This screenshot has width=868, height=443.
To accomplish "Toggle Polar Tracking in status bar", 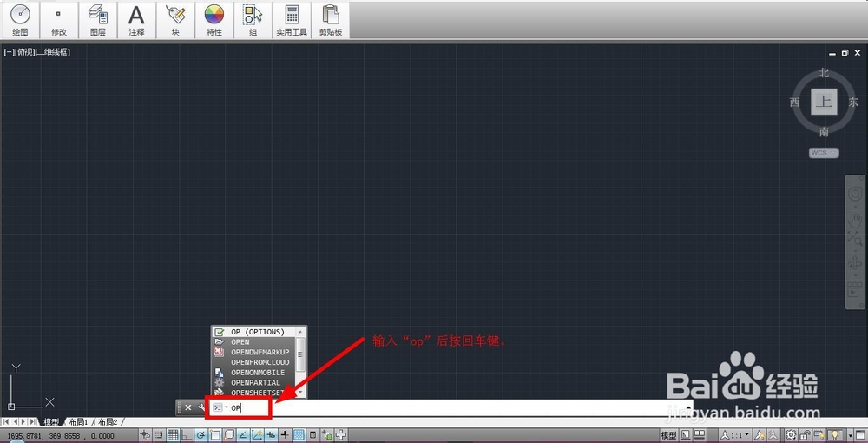I will pos(201,435).
